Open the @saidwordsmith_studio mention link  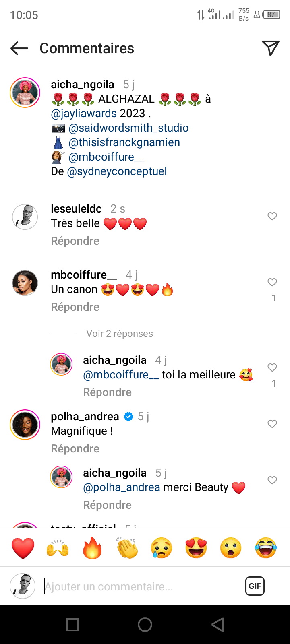128,128
